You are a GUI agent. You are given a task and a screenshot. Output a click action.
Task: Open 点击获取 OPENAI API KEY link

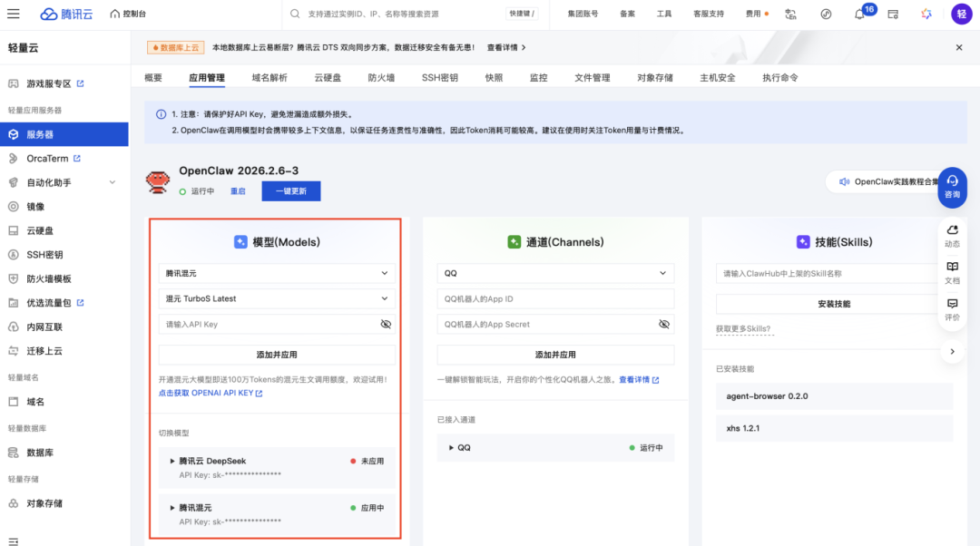click(x=210, y=393)
